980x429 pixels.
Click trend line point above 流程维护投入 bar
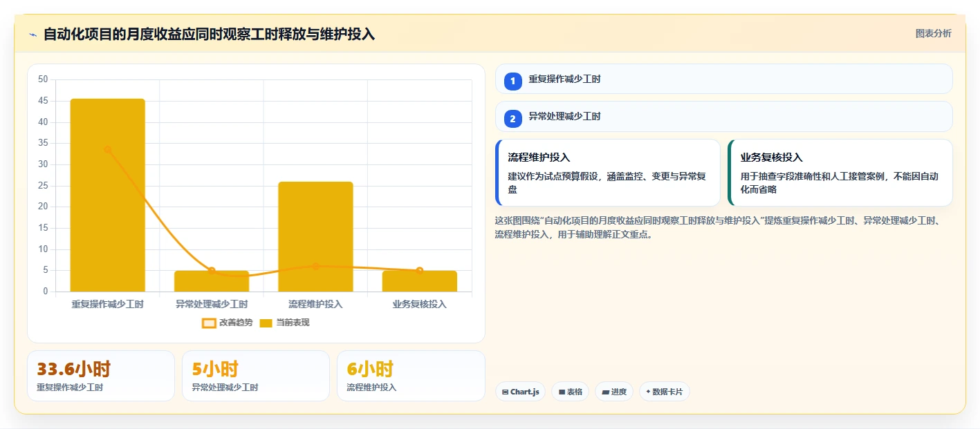pos(315,266)
